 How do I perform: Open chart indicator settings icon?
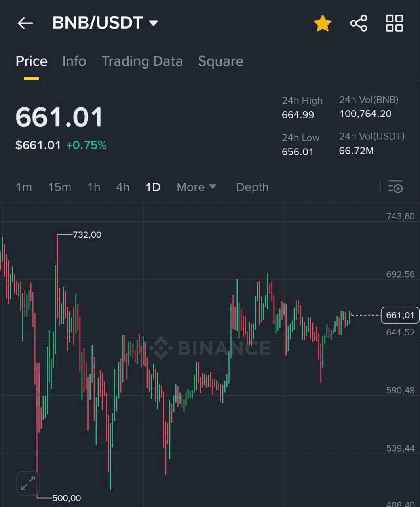[395, 187]
